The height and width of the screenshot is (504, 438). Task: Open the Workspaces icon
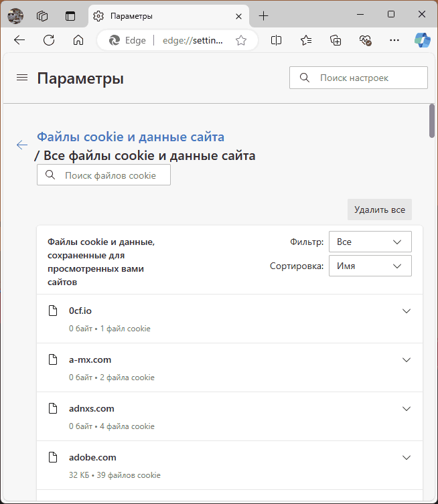42,16
